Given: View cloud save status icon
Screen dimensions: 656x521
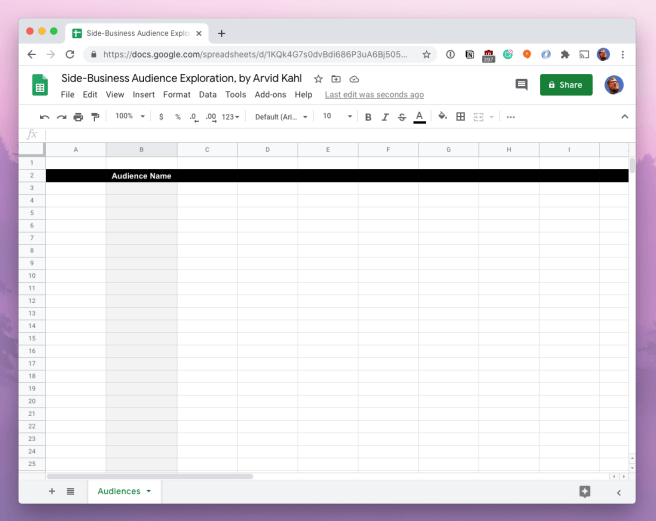Looking at the screenshot, I should [x=354, y=79].
